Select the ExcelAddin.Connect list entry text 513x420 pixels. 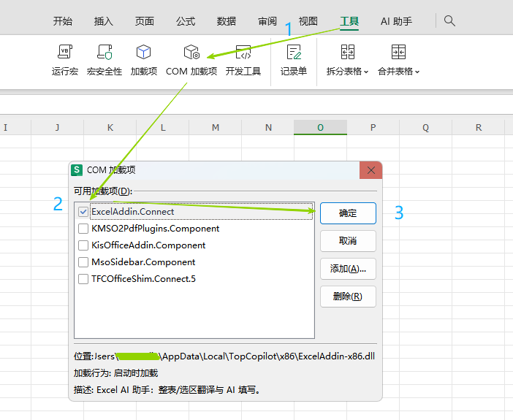(x=132, y=212)
